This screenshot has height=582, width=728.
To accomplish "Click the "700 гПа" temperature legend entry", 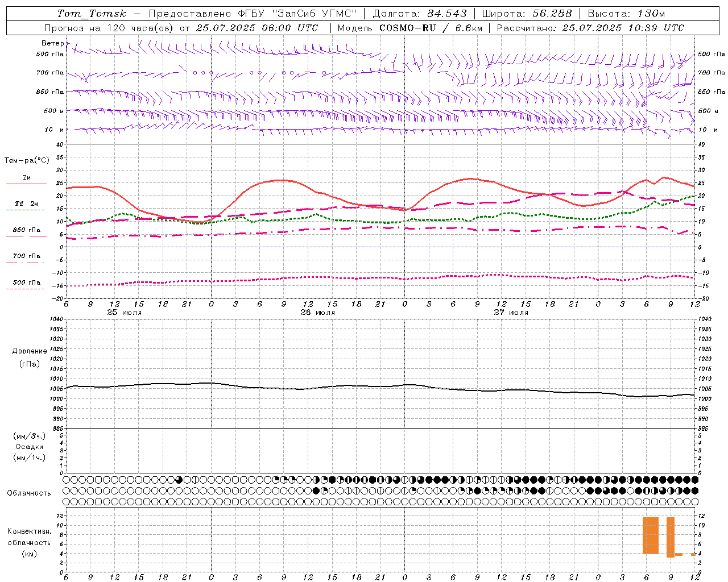I will [x=26, y=256].
